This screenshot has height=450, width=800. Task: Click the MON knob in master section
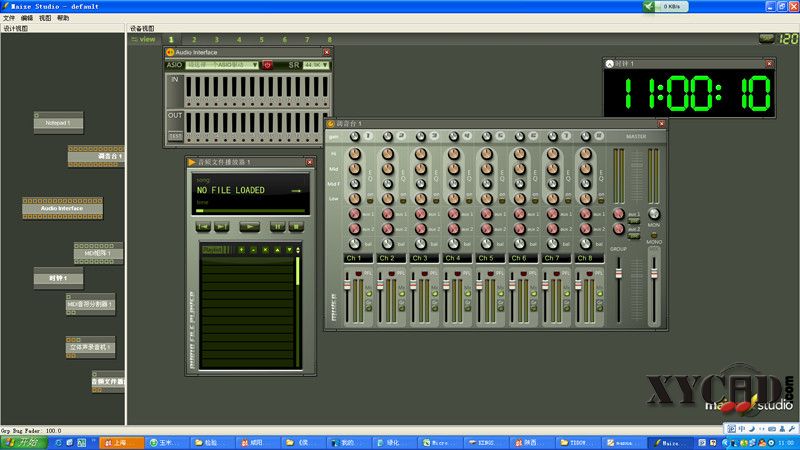(654, 214)
